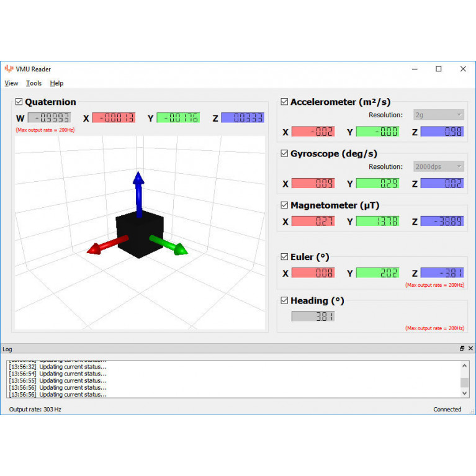The width and height of the screenshot is (476, 476).
Task: Toggle the Magnetometer checkbox
Action: [x=284, y=205]
